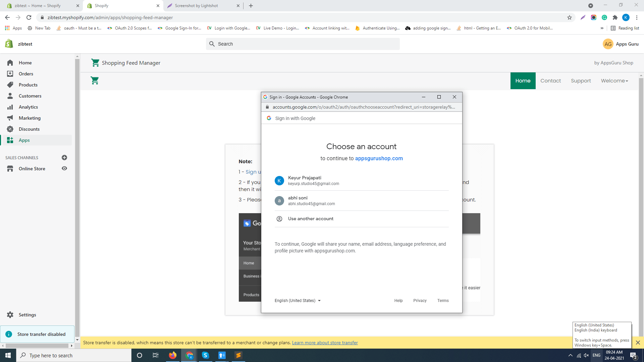Expand hidden bookmarks chevron
Viewport: 644px width, 362px height.
(x=602, y=28)
